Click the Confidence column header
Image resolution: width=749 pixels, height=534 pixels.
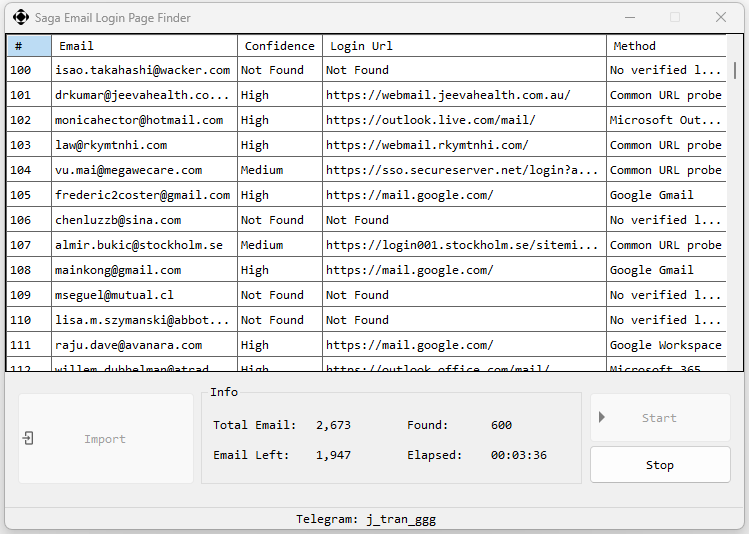[x=280, y=46]
